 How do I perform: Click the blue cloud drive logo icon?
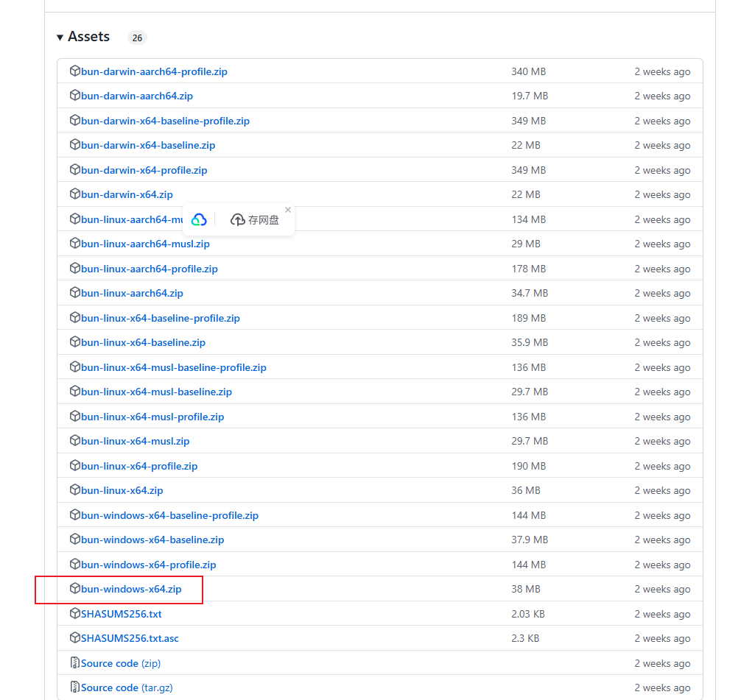pyautogui.click(x=199, y=220)
